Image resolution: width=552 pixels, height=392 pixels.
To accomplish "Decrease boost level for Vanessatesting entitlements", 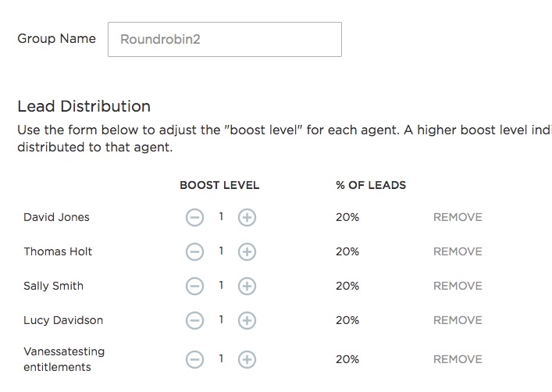I will [195, 359].
